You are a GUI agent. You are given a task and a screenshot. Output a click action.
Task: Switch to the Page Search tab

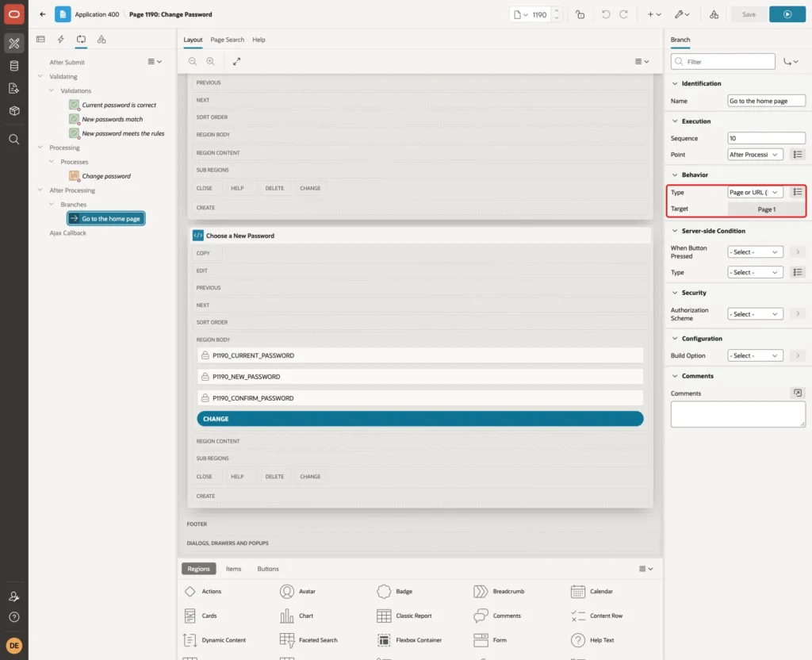(x=227, y=40)
